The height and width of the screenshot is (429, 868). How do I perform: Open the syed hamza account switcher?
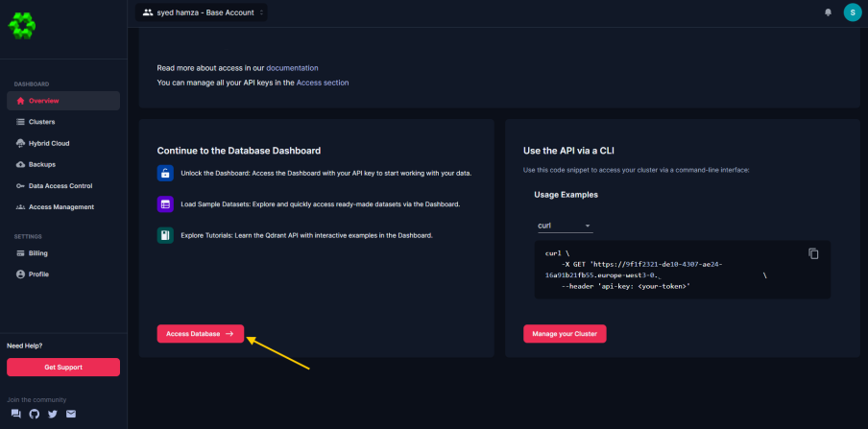point(202,12)
